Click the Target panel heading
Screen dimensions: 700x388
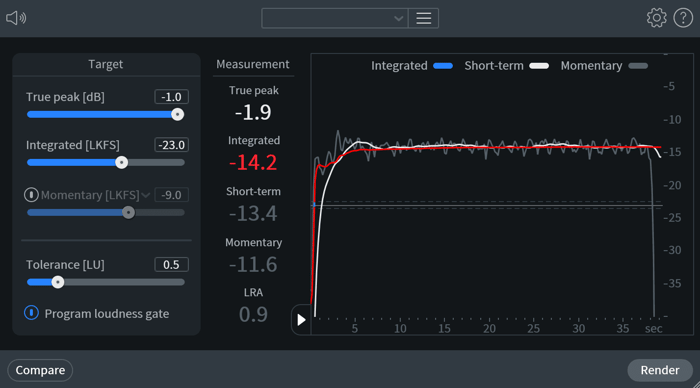[x=106, y=64]
